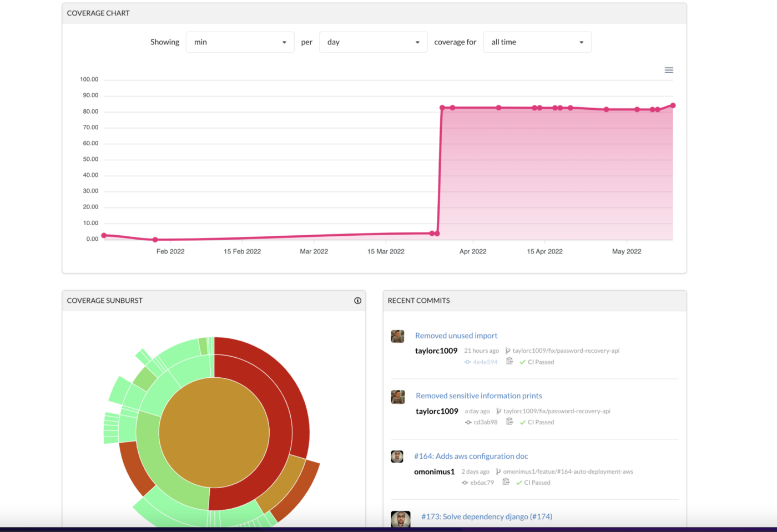Click username taylorc1009 under 'Removed sensitive information prints'
This screenshot has height=532, width=777.
coord(437,411)
